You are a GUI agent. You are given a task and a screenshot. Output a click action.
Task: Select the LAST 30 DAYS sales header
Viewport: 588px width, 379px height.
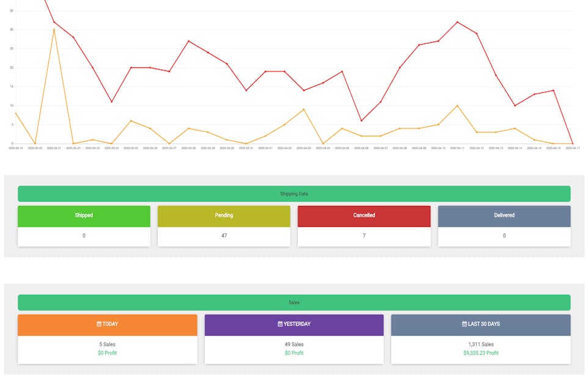point(481,325)
